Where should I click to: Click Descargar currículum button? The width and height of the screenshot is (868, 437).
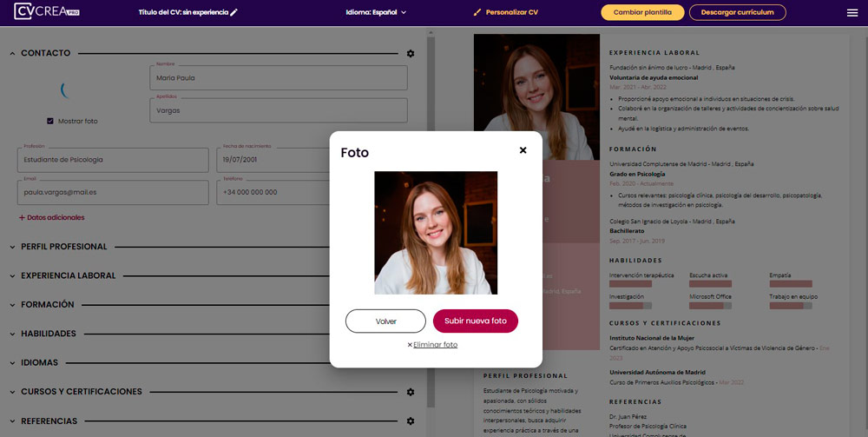pos(737,12)
